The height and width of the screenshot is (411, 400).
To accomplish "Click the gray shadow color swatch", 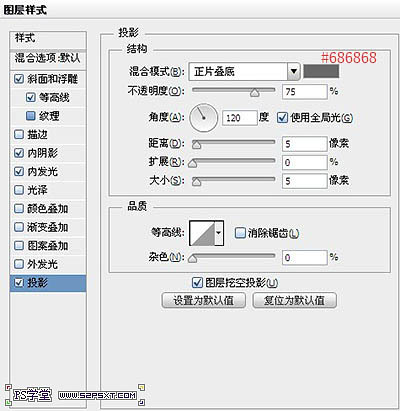I will pyautogui.click(x=321, y=71).
